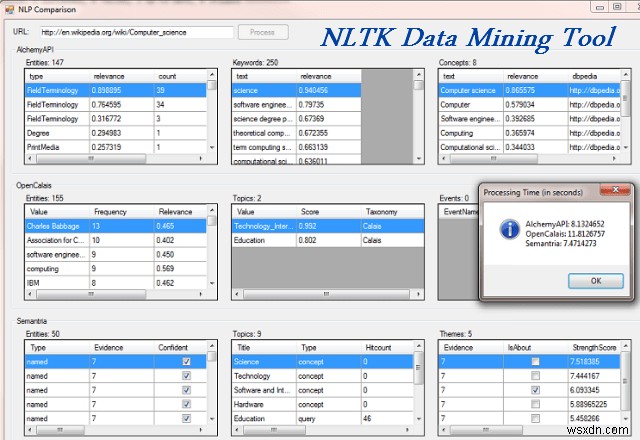Maximize the NLP Comparison window
Screen dimensions: 640x440
pos(618,7)
